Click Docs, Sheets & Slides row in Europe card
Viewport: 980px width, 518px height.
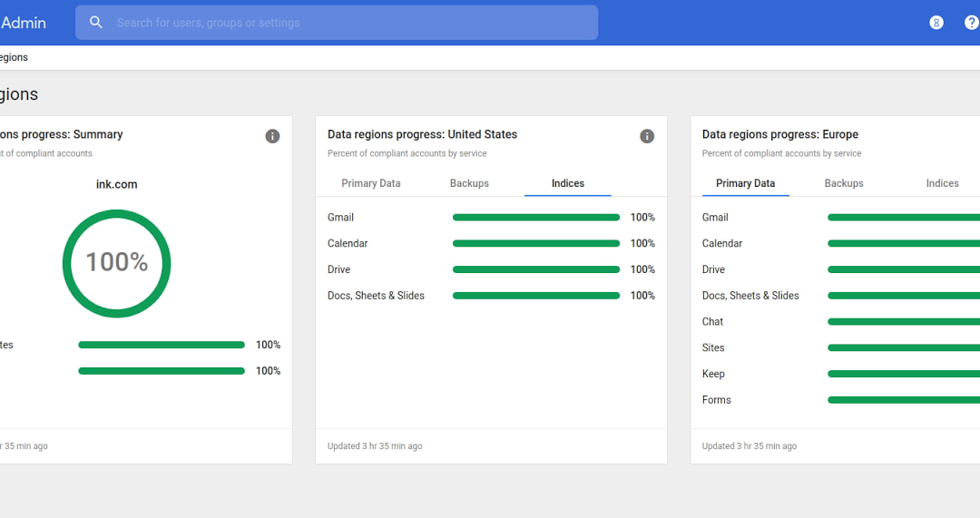pyautogui.click(x=840, y=296)
